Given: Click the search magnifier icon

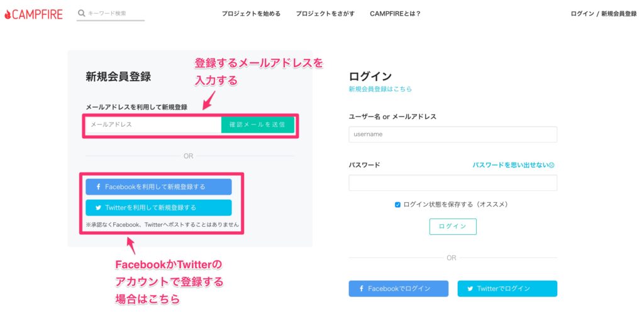Looking at the screenshot, I should point(81,13).
